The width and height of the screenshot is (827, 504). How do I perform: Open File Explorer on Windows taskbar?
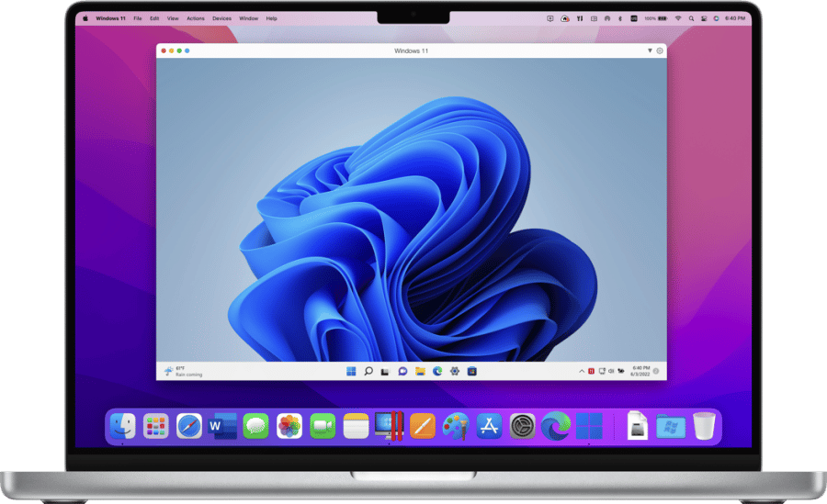click(x=420, y=371)
